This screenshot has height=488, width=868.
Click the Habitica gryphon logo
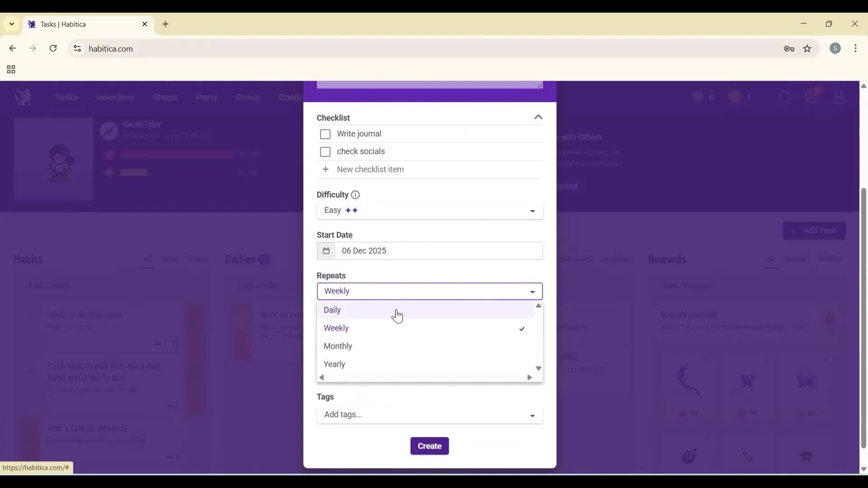pyautogui.click(x=23, y=97)
